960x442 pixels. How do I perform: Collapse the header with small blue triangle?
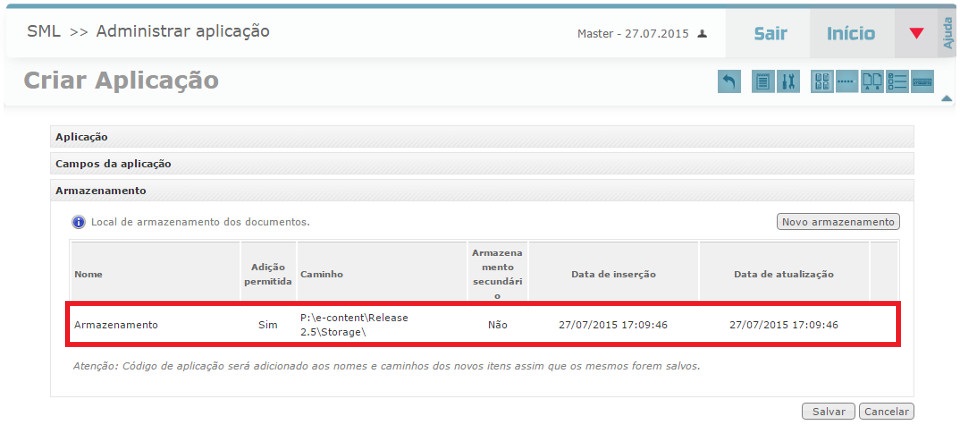pos(947,98)
